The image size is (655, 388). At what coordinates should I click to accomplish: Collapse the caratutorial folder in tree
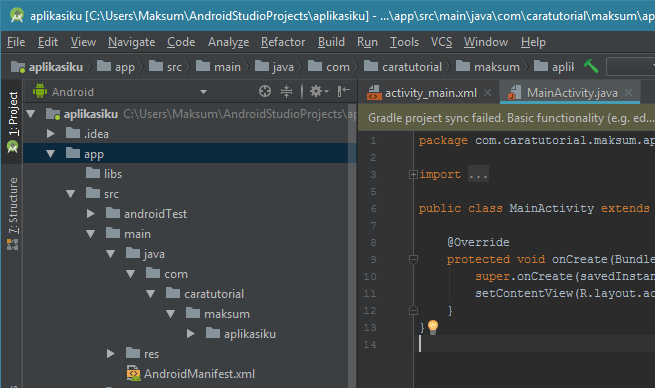151,294
